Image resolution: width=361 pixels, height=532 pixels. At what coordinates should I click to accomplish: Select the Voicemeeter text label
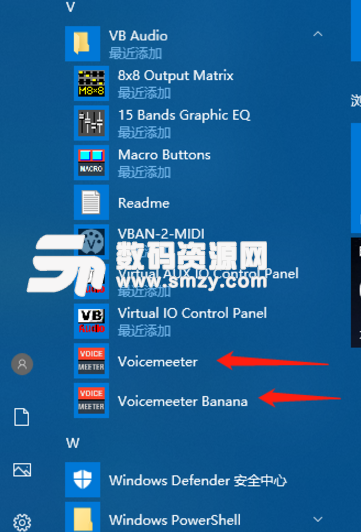pyautogui.click(x=157, y=362)
